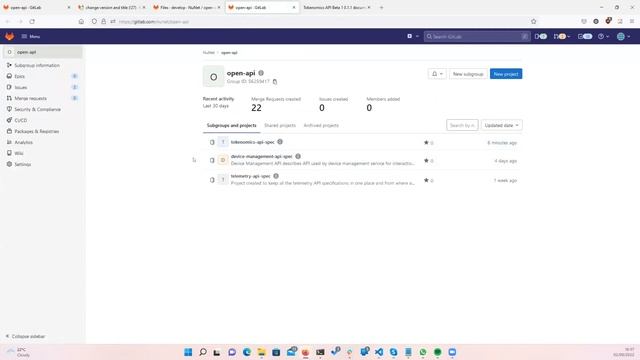Open device-management-api-spec project
Viewport: 640px width, 360px height.
[262, 156]
